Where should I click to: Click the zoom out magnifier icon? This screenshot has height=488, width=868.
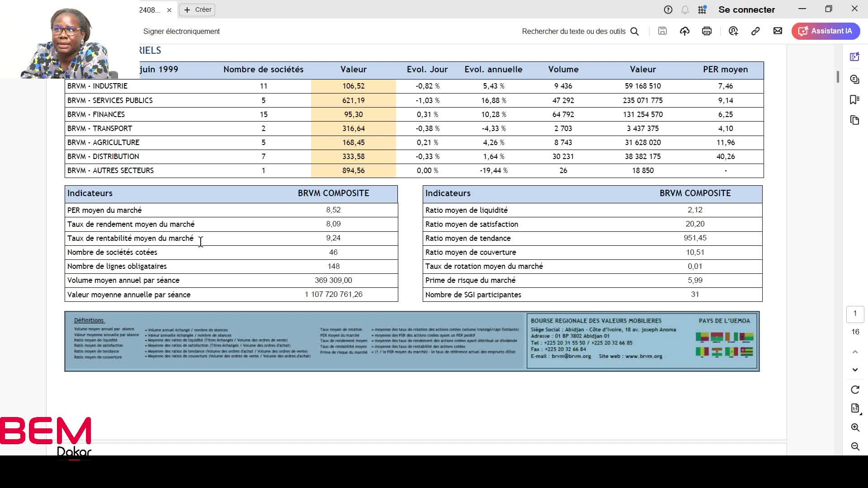[855, 446]
